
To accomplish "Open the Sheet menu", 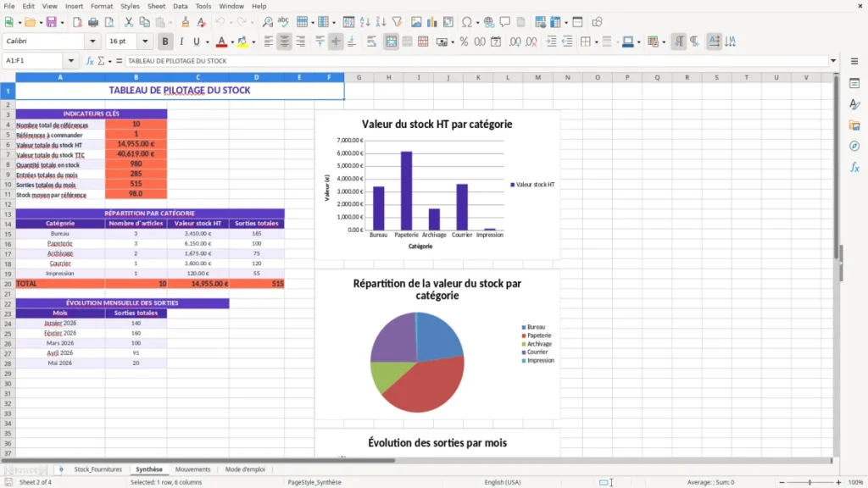I will pyautogui.click(x=156, y=6).
